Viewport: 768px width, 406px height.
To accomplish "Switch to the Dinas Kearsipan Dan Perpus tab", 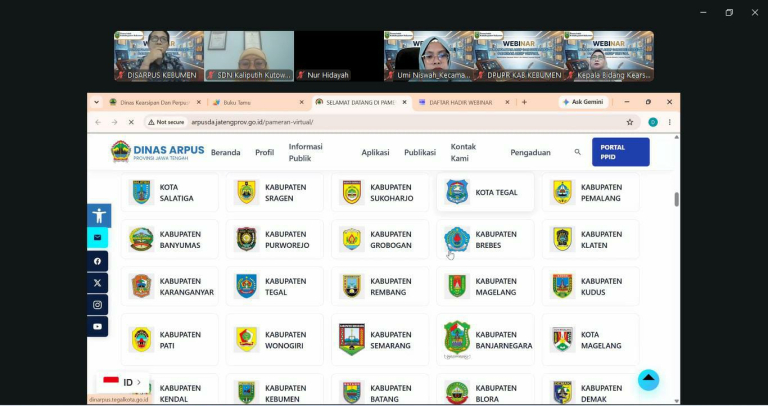I will 154,102.
